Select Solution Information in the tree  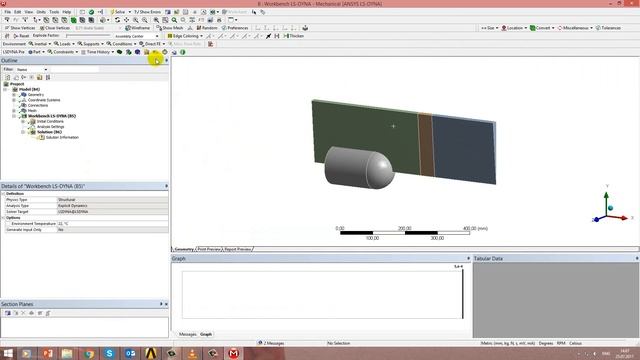click(62, 138)
